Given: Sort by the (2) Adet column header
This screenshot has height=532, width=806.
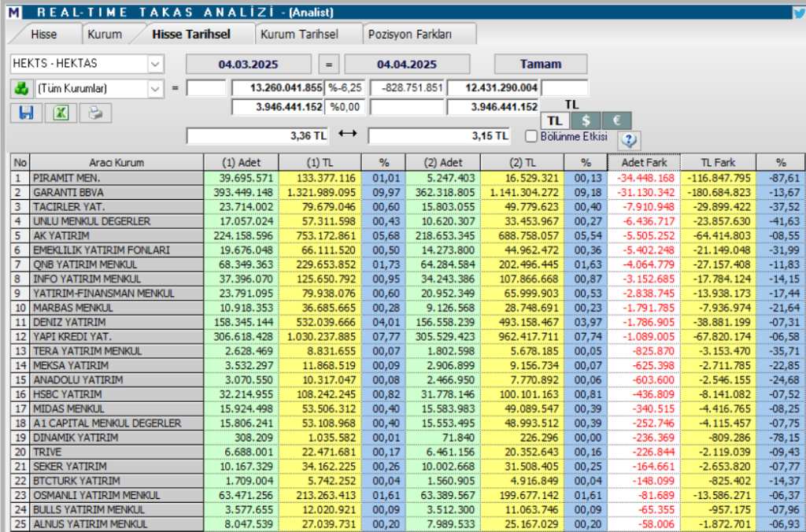Looking at the screenshot, I should pyautogui.click(x=443, y=162).
